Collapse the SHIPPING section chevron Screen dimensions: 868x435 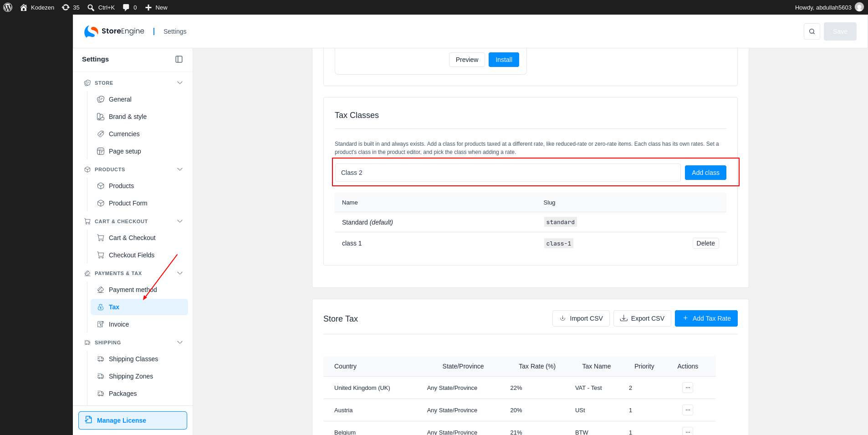(180, 343)
